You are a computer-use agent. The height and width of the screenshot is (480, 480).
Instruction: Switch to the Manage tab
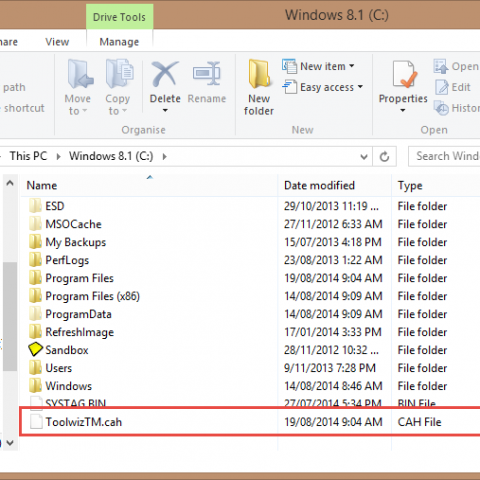[x=119, y=42]
